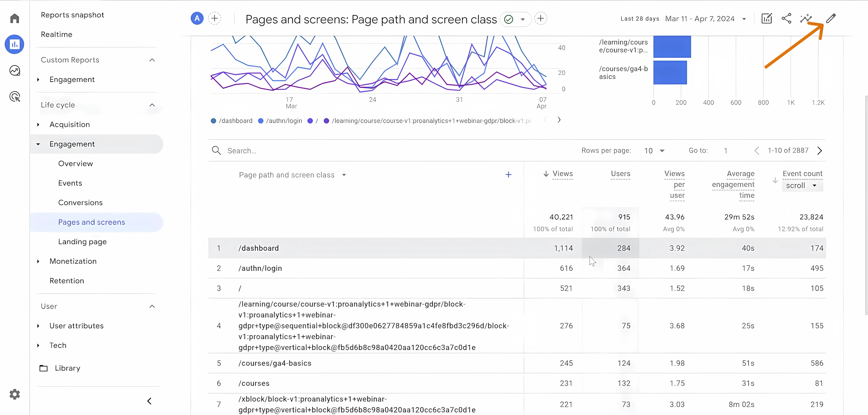Image resolution: width=868 pixels, height=415 pixels.
Task: Expand the Tech group
Action: 38,345
